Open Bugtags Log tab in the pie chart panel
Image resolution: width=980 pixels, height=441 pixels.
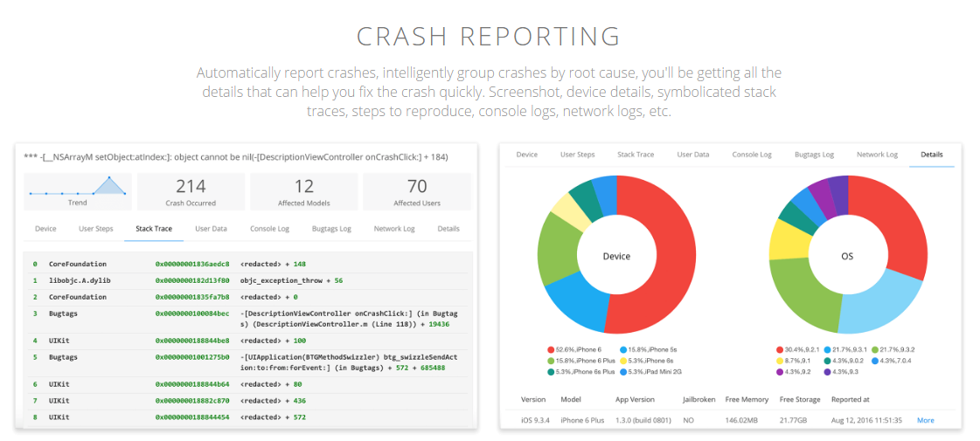(814, 155)
